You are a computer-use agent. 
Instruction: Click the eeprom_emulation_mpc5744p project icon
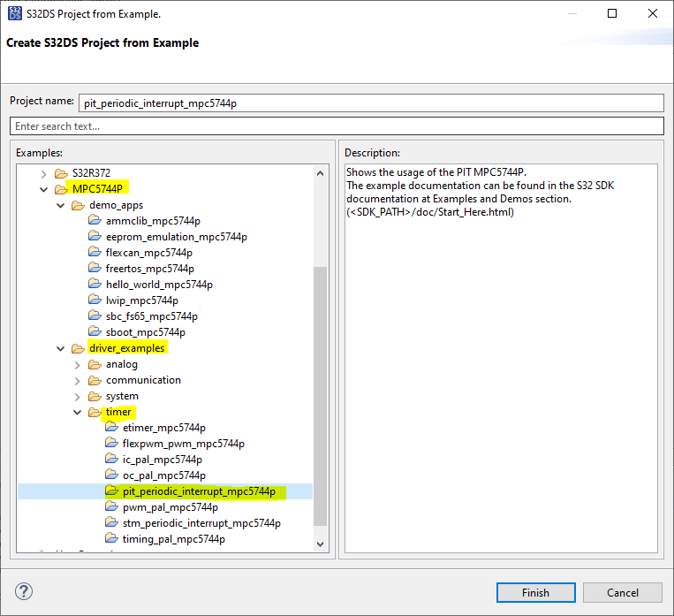tap(95, 236)
